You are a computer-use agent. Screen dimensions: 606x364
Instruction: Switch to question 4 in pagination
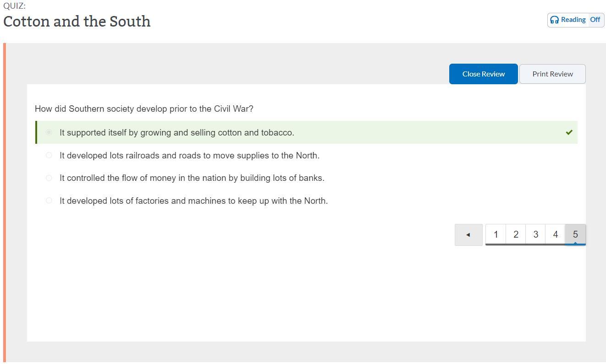[x=555, y=234]
